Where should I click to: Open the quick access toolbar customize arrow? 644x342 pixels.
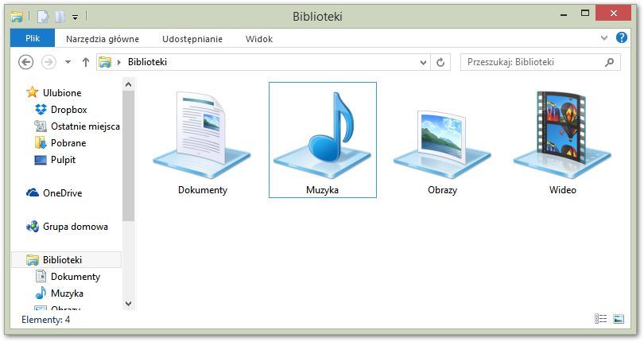coord(76,17)
